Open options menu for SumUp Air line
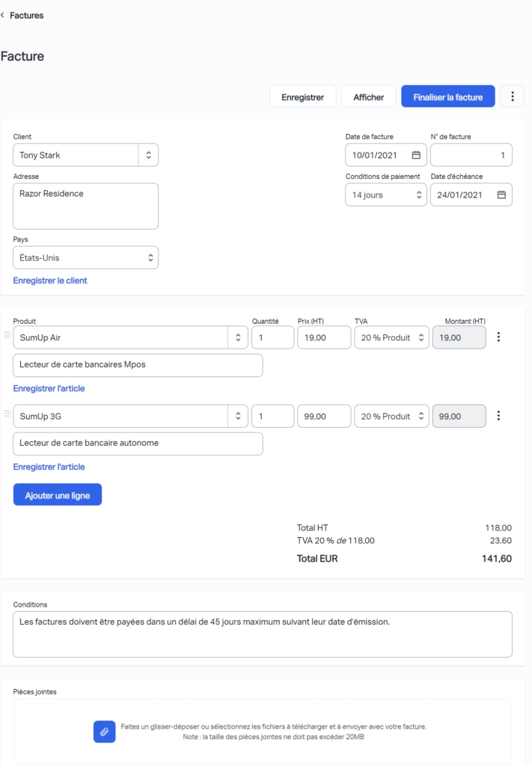Screen dimensions: 532x766 coord(498,337)
